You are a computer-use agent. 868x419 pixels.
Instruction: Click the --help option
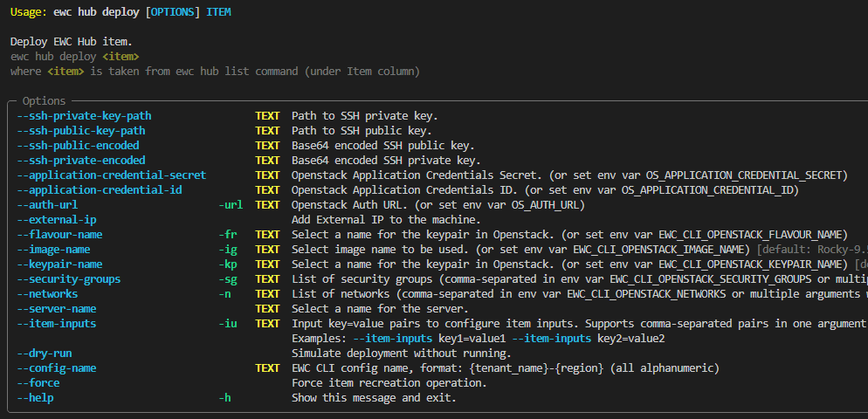(x=35, y=398)
